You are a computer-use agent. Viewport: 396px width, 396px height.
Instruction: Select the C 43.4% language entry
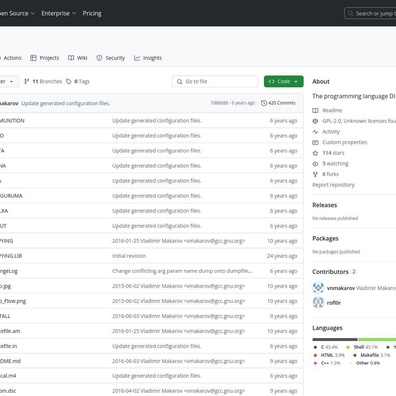[326, 347]
